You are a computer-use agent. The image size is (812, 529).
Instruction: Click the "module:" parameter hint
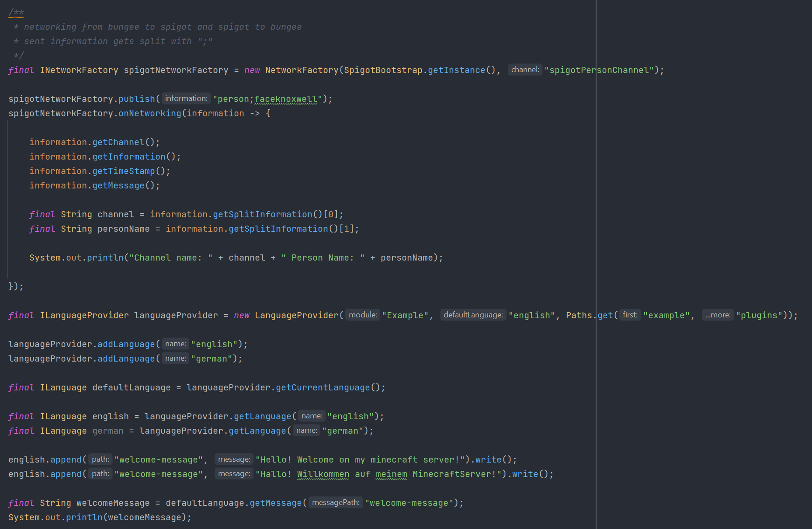[x=363, y=315]
